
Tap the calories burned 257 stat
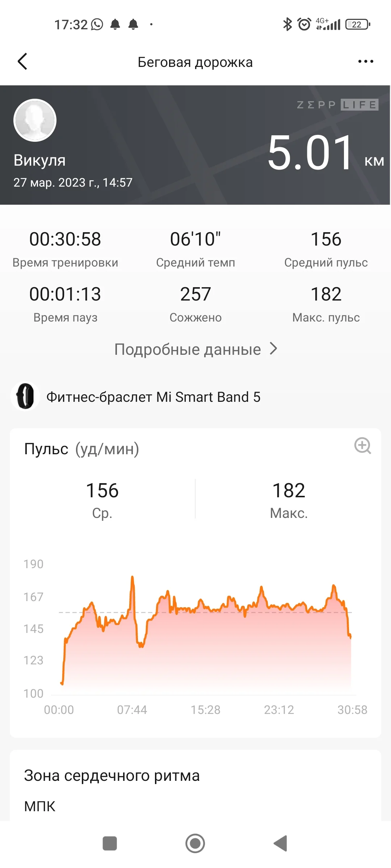coord(195,294)
